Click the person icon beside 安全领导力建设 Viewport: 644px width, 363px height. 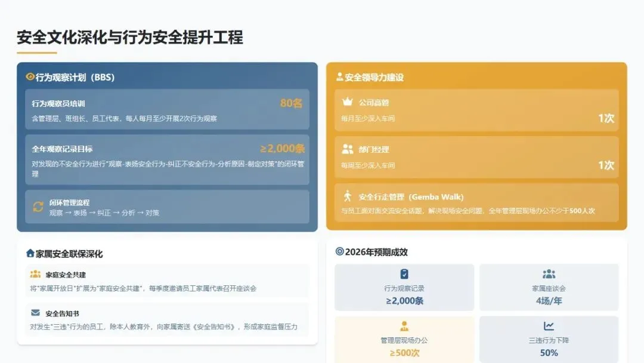coord(340,76)
